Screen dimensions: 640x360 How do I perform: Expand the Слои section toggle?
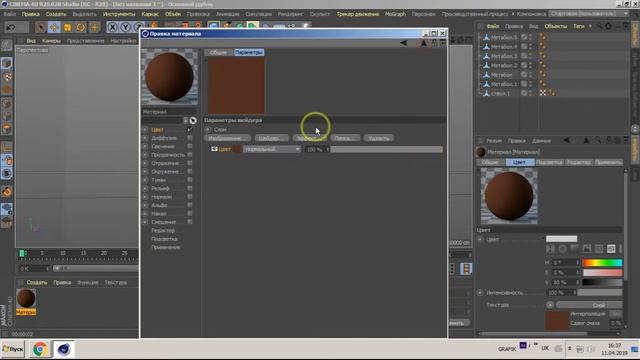pos(208,129)
